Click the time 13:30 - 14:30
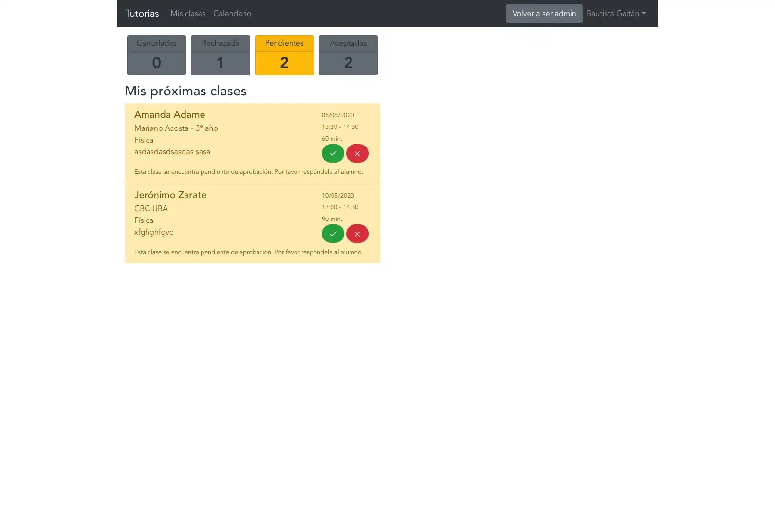Screen dimensions: 775x532 coord(340,127)
